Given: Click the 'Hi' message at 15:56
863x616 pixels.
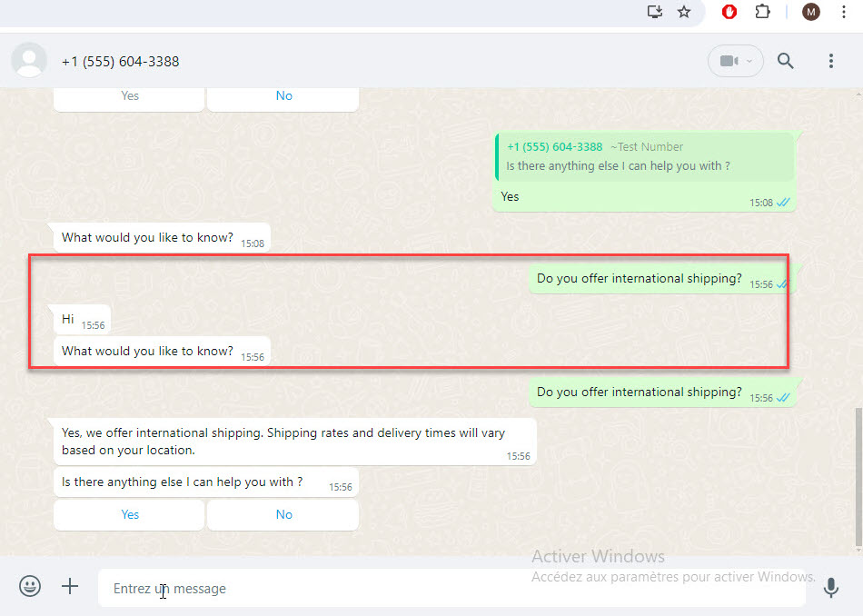Looking at the screenshot, I should [x=82, y=319].
